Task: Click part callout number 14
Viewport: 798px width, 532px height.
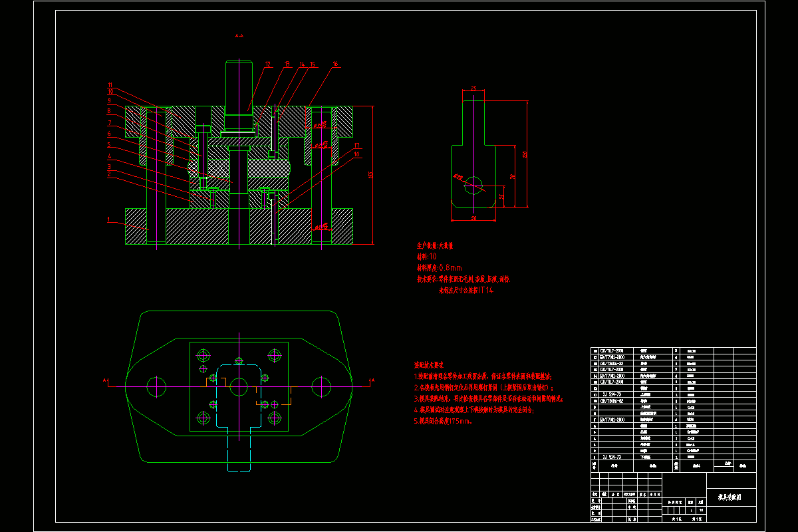Action: click(x=302, y=65)
